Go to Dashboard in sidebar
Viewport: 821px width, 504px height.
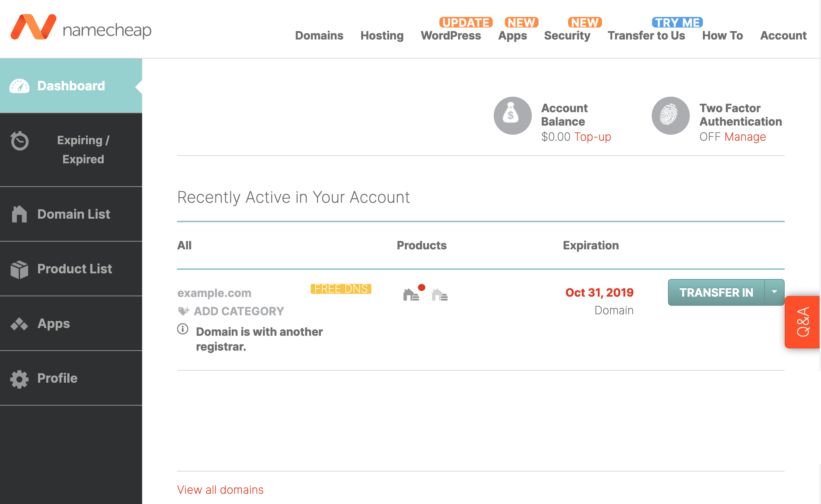tap(71, 86)
